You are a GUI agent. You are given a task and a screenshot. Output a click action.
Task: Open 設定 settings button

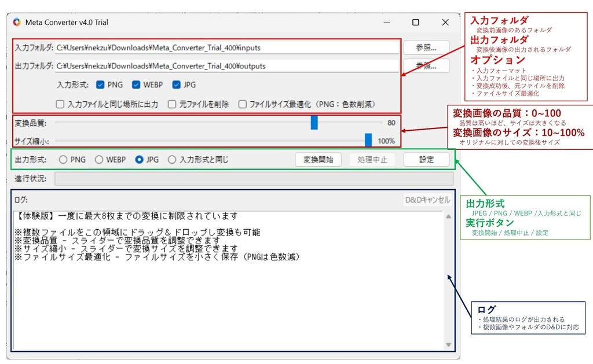[426, 160]
